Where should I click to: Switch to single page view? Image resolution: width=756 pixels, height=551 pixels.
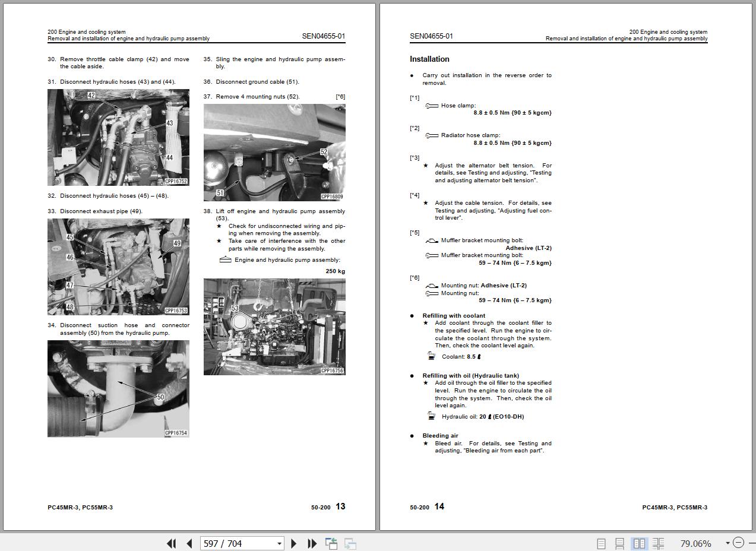(601, 543)
